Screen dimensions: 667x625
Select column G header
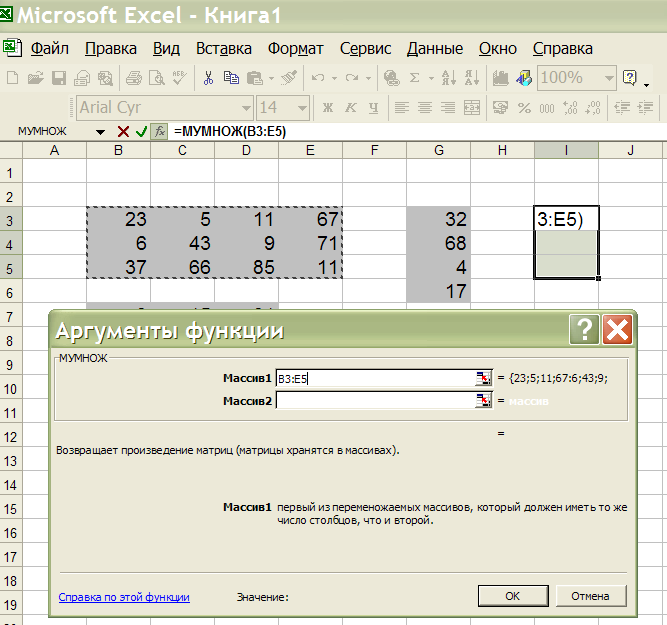(x=439, y=150)
